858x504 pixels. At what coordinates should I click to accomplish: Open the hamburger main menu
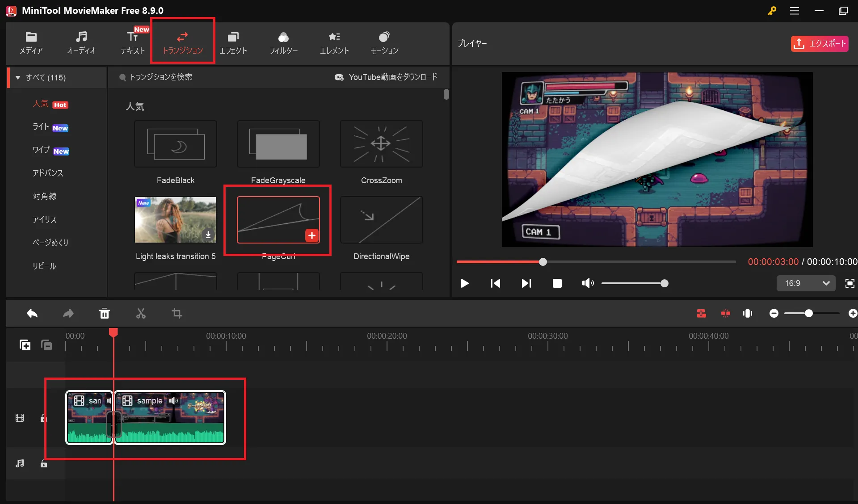click(795, 11)
